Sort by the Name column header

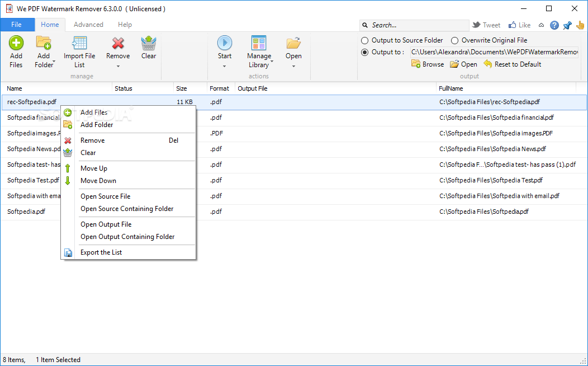pyautogui.click(x=56, y=88)
